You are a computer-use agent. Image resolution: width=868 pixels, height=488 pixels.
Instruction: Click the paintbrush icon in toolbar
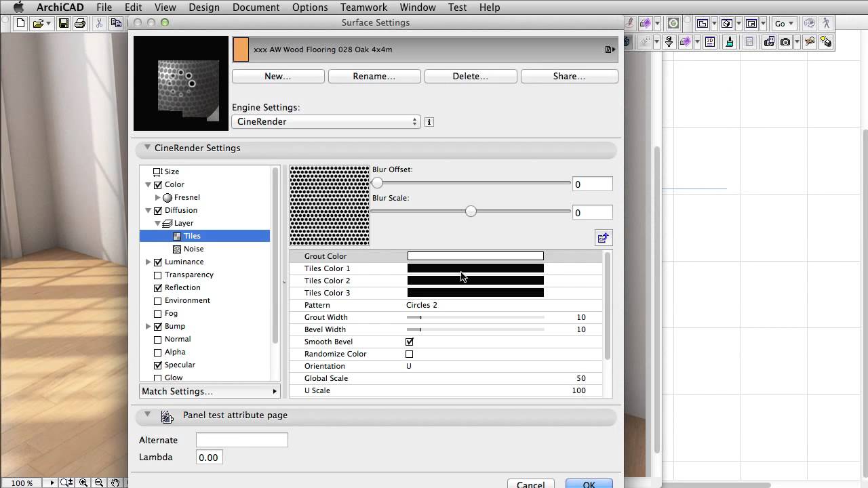click(x=730, y=42)
